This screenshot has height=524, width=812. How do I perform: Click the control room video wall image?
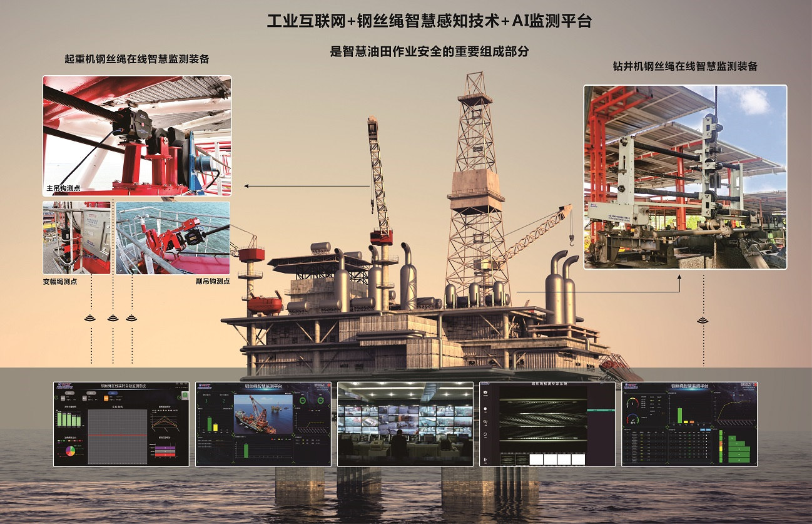(405, 424)
